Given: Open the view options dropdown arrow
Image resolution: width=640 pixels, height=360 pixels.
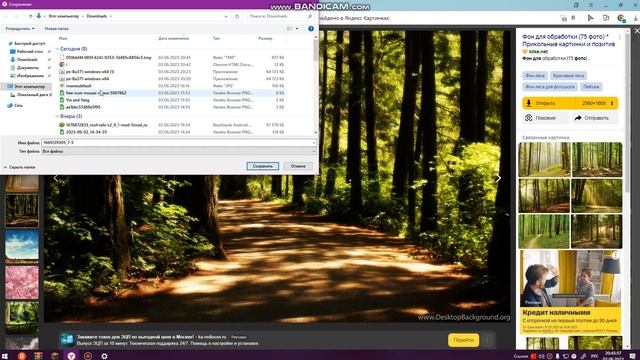Looking at the screenshot, I should pos(297,29).
